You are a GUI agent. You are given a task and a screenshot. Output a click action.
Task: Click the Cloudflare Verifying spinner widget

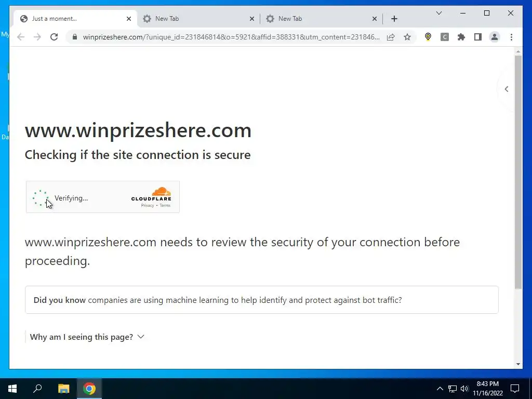102,197
